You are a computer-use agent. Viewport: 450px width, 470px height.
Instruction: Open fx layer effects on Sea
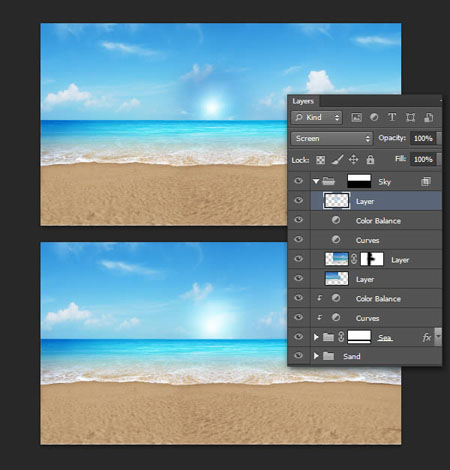427,337
